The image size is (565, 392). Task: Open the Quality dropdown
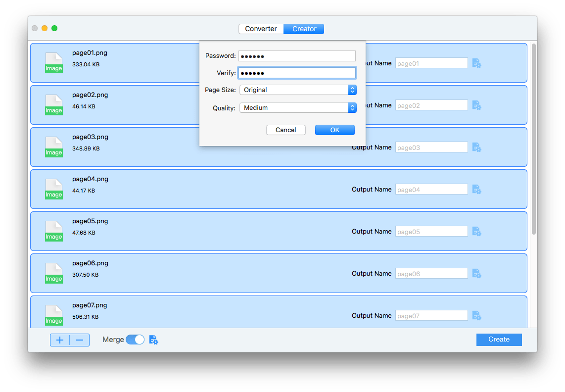click(298, 107)
